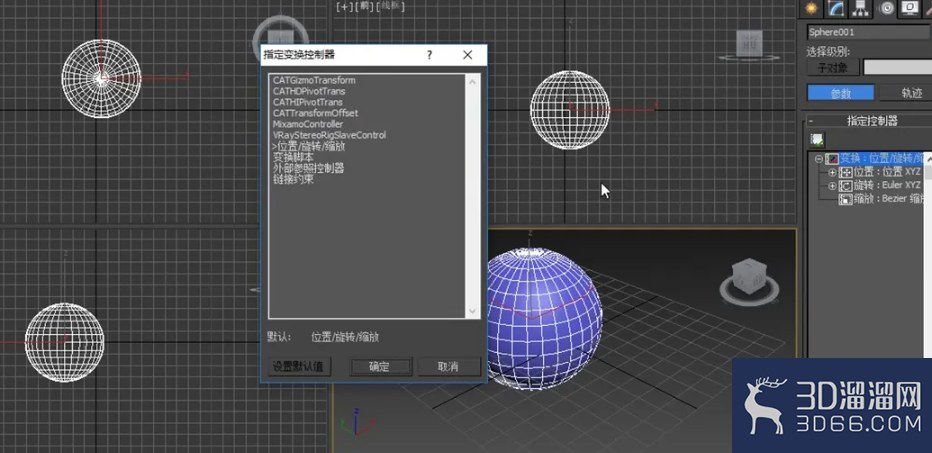The width and height of the screenshot is (932, 453).
Task: Click the front viewport ViewCube
Action: (x=749, y=44)
